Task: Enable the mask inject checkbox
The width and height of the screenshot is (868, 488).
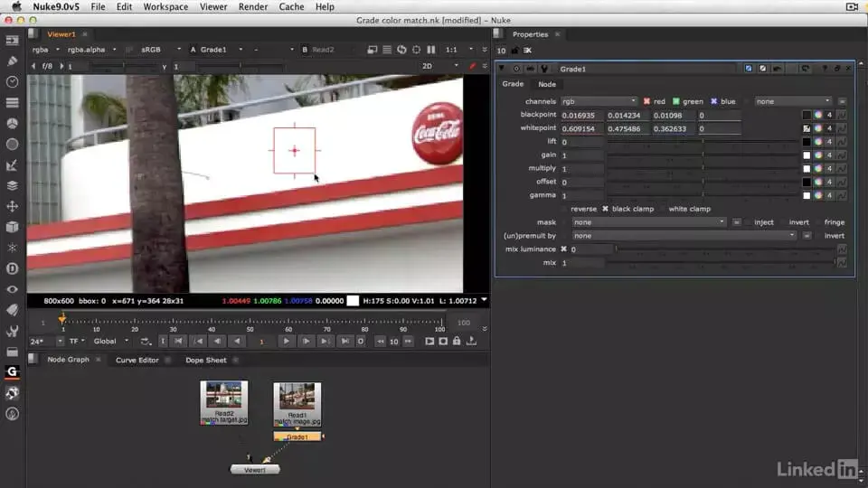Action: (x=749, y=222)
